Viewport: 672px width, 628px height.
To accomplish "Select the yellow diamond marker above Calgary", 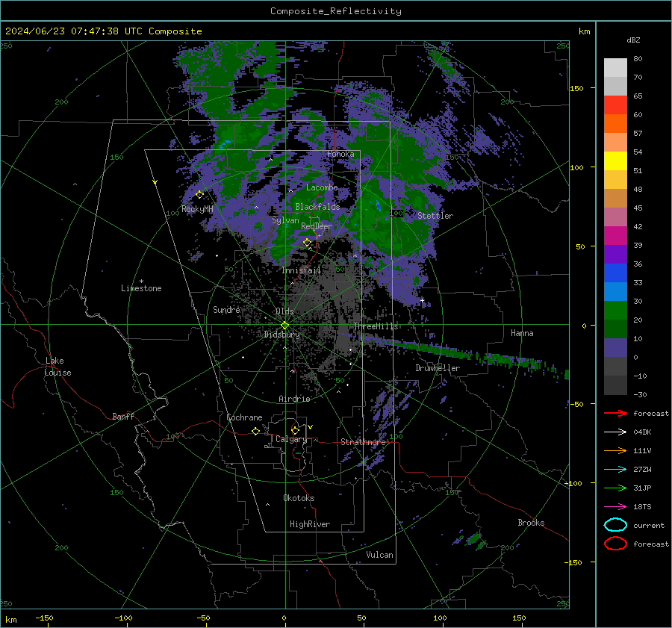I will tap(295, 430).
